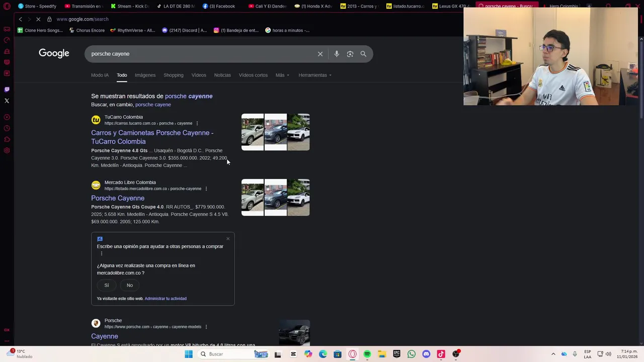Open TikTok app from the taskbar
Image resolution: width=644 pixels, height=362 pixels.
pos(441,354)
